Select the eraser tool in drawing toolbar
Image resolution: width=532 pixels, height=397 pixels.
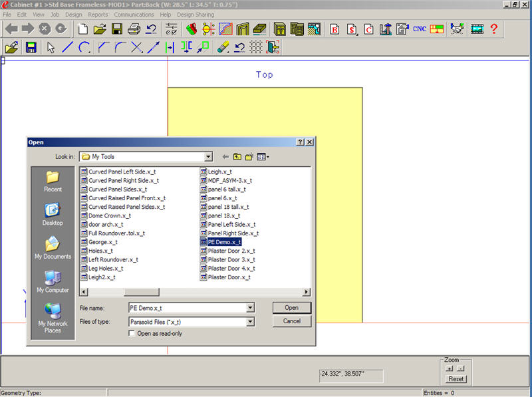[223, 47]
